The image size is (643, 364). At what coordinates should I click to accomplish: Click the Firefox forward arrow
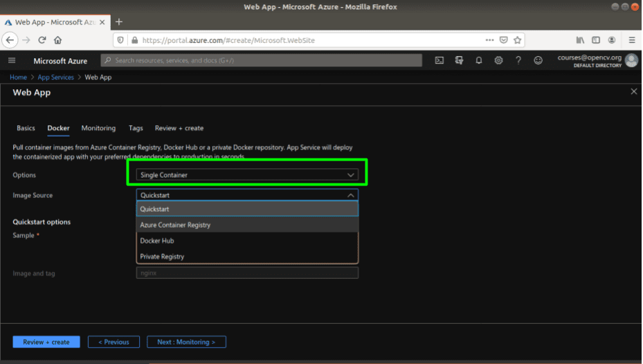click(26, 40)
